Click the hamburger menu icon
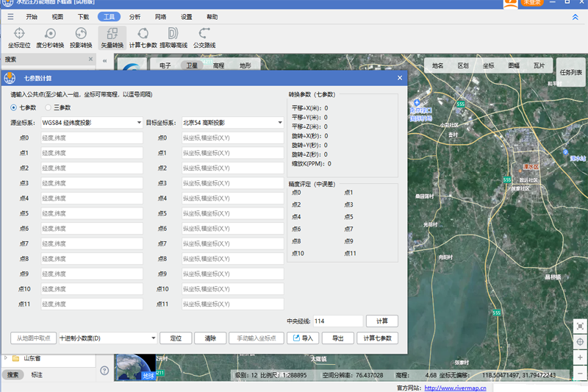 click(10, 16)
